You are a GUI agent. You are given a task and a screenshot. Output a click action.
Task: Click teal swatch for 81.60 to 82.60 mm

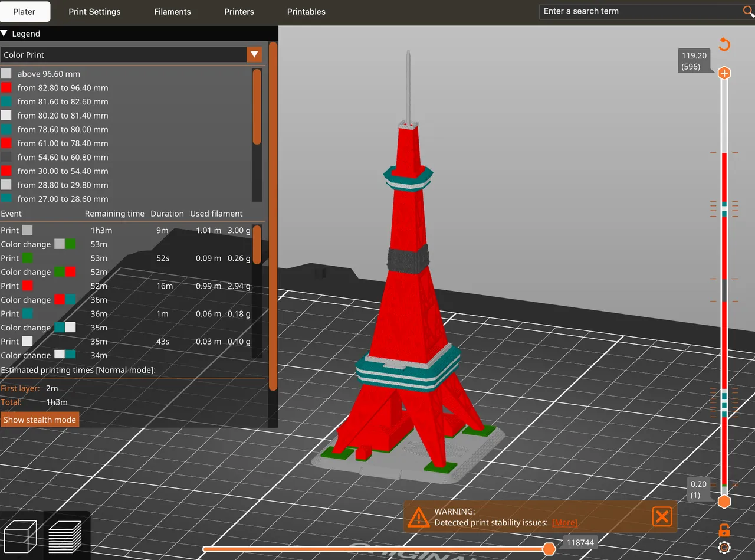click(6, 101)
